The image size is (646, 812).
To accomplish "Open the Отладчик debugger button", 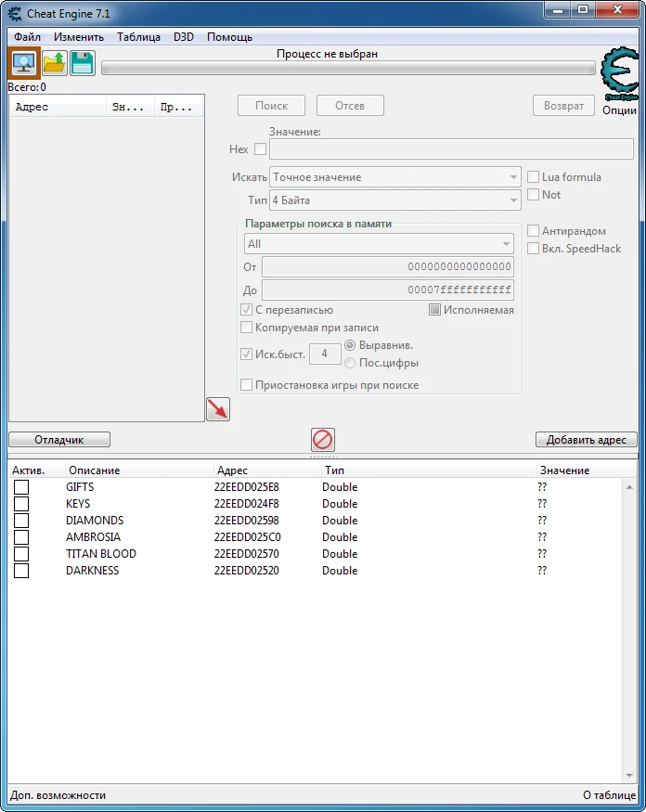I will pos(59,440).
